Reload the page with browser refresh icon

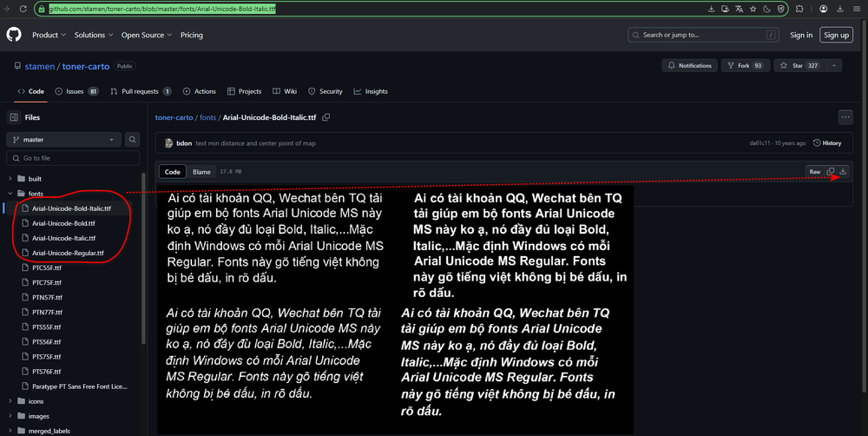point(23,9)
